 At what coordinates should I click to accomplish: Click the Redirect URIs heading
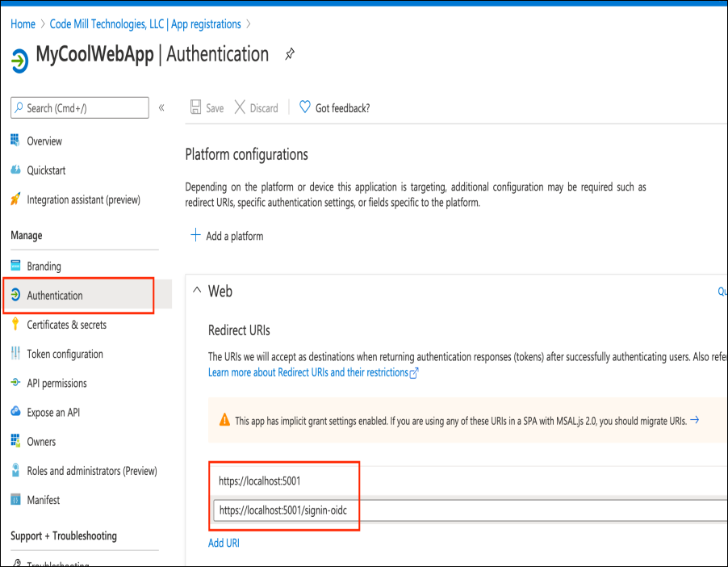tap(239, 330)
